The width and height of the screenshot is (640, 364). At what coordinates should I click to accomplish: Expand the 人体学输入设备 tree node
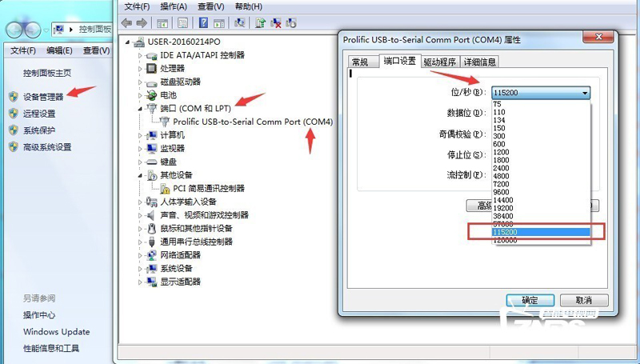pyautogui.click(x=140, y=202)
